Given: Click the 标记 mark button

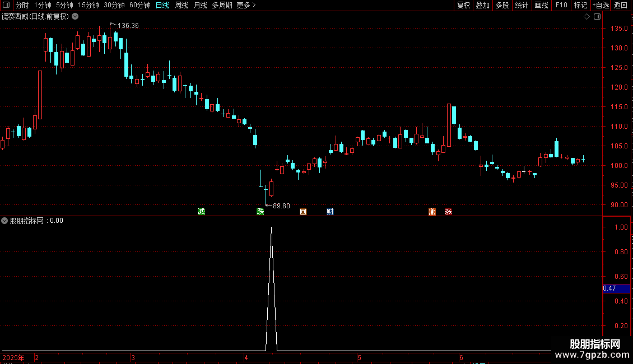Looking at the screenshot, I should tap(580, 5).
